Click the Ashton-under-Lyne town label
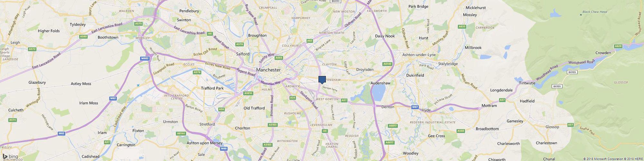Viewport: 644px width, 161px height. coord(419,55)
